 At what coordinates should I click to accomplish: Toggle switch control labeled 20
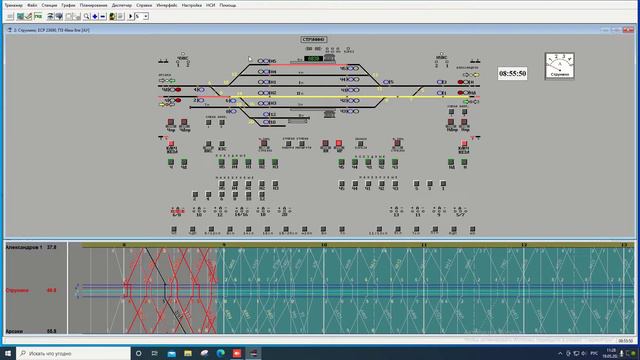pyautogui.click(x=284, y=211)
